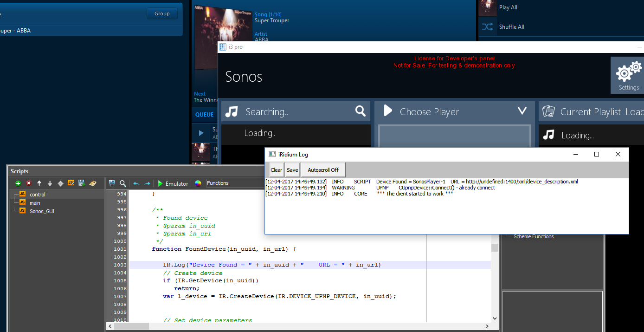Click line number 1007 in editor gutter
This screenshot has height=332, width=644.
coord(120,296)
